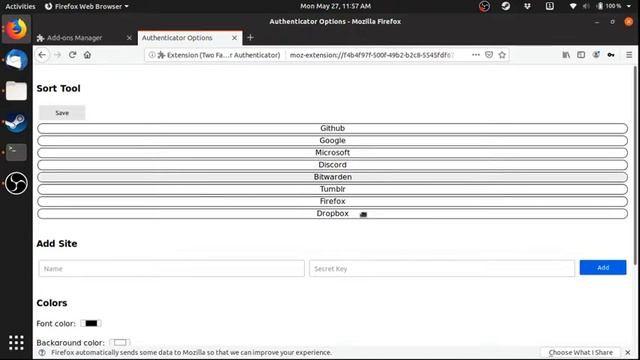Open Terminal from the dock

tap(16, 152)
